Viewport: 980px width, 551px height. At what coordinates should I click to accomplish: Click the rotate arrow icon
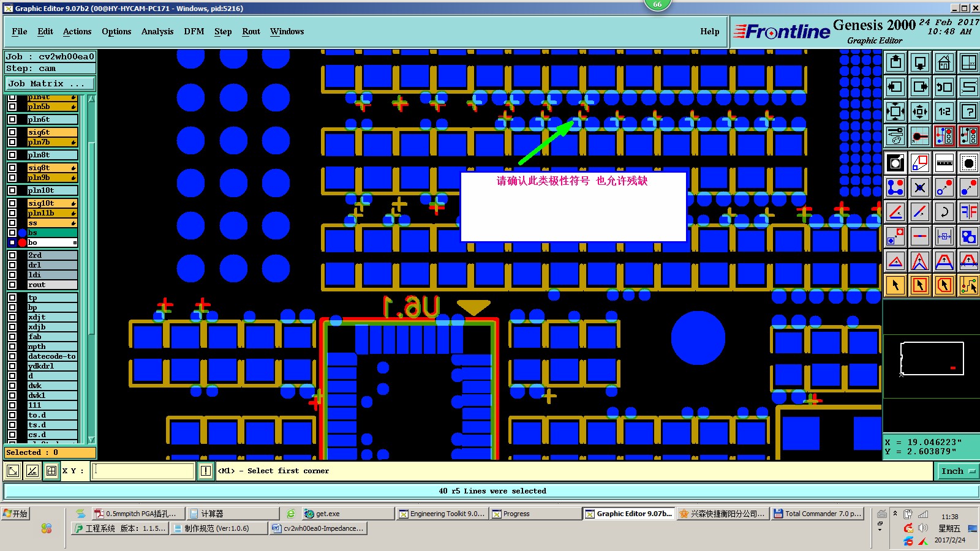[944, 212]
